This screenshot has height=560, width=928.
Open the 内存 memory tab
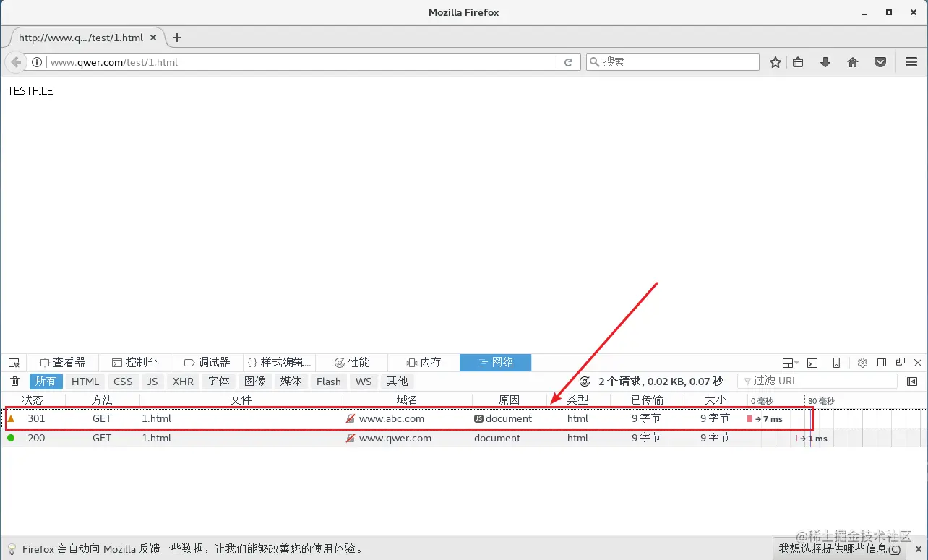pos(424,363)
